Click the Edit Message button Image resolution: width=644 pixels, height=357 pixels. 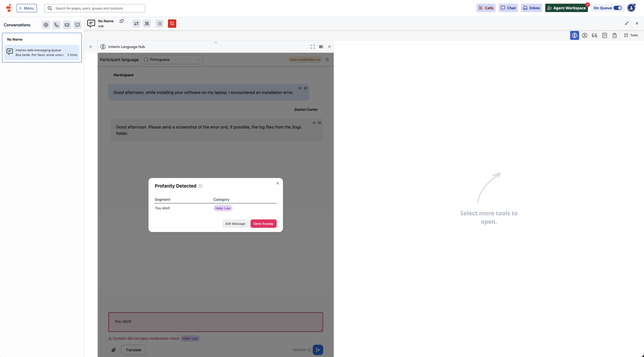coord(235,224)
